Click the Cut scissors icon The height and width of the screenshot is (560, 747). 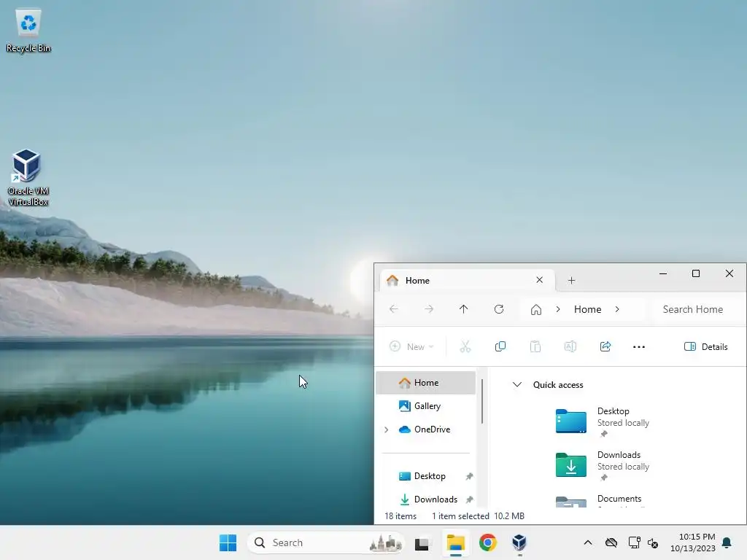tap(465, 346)
